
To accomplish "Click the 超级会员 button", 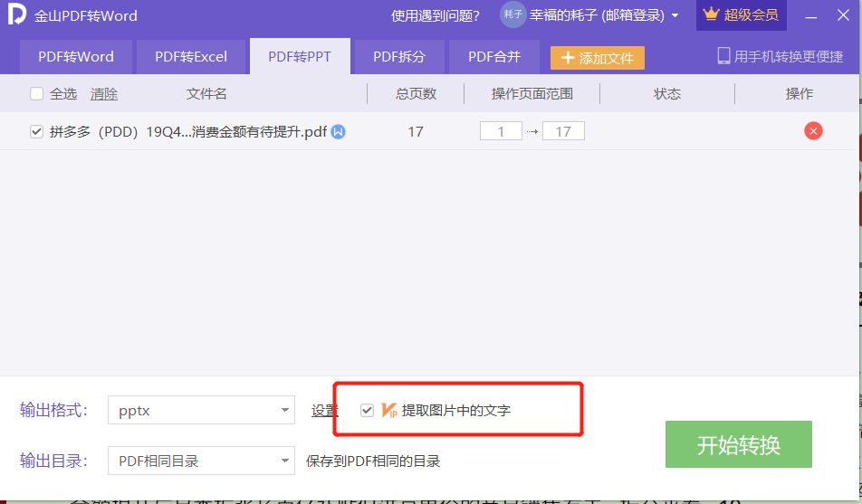I will click(x=741, y=14).
